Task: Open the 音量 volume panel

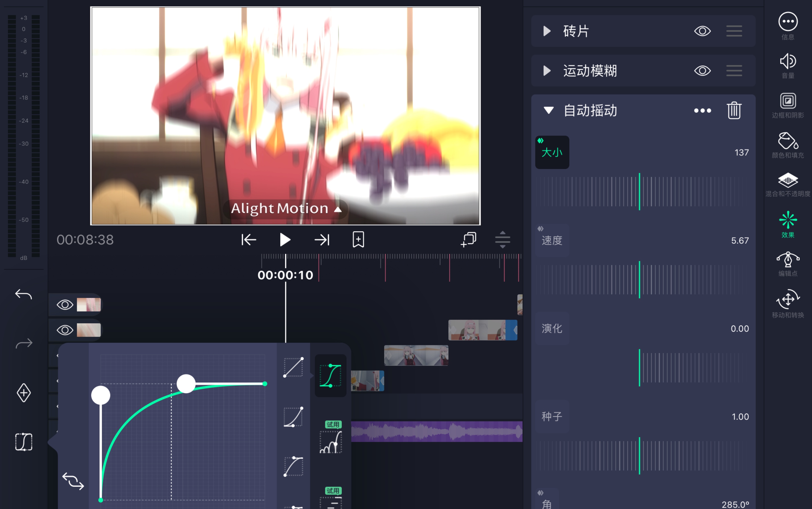Action: pos(788,61)
